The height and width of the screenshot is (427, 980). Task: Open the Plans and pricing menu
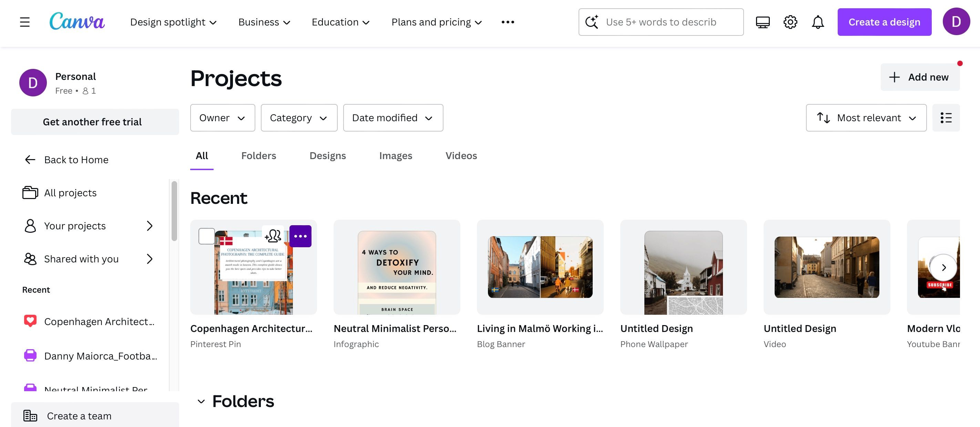coord(437,22)
